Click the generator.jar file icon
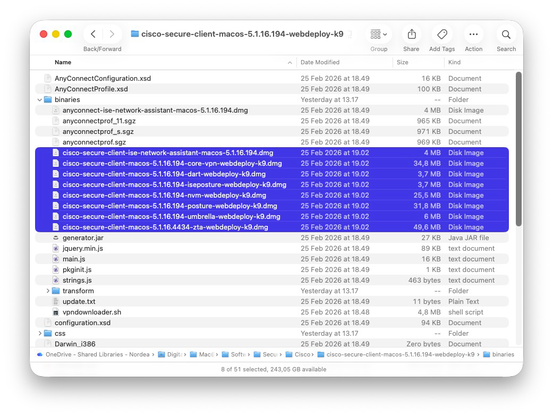Viewport: 553px width, 416px height. click(56, 238)
